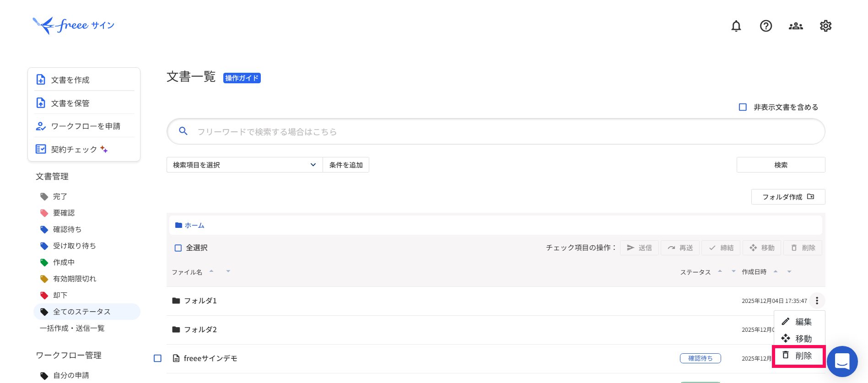Open the three-dot menu for フォルダ1
Image resolution: width=868 pixels, height=383 pixels.
click(817, 301)
